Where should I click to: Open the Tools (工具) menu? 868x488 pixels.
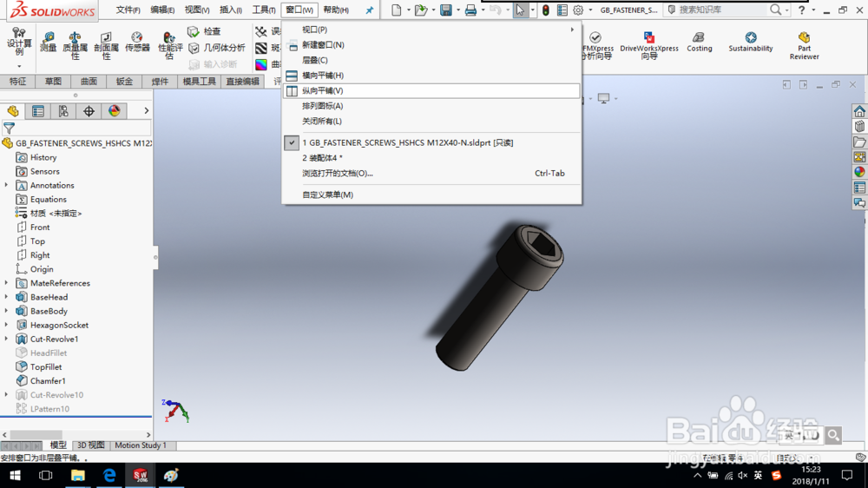click(x=264, y=10)
